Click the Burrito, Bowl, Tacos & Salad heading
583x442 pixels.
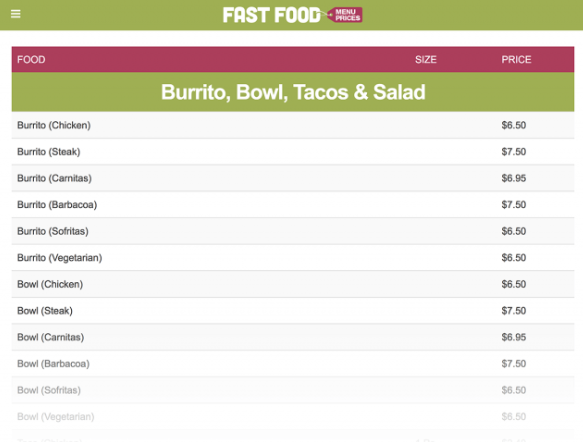[x=293, y=92]
